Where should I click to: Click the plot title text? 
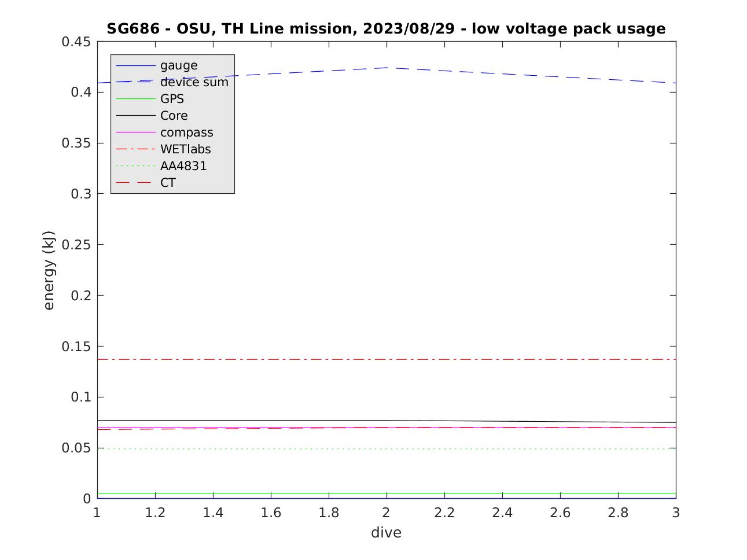point(386,28)
